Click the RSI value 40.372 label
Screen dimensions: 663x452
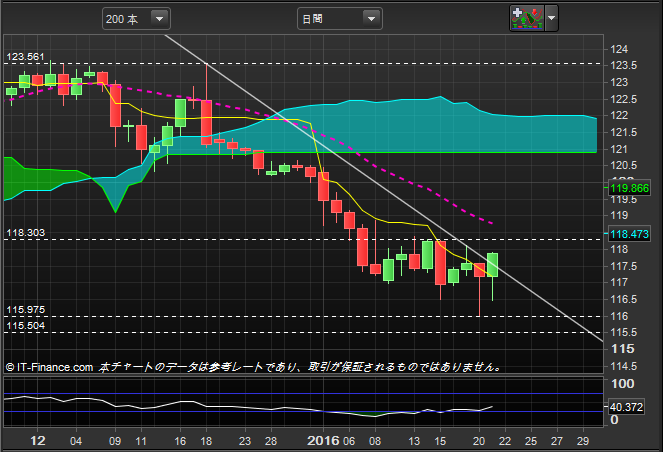pos(626,407)
